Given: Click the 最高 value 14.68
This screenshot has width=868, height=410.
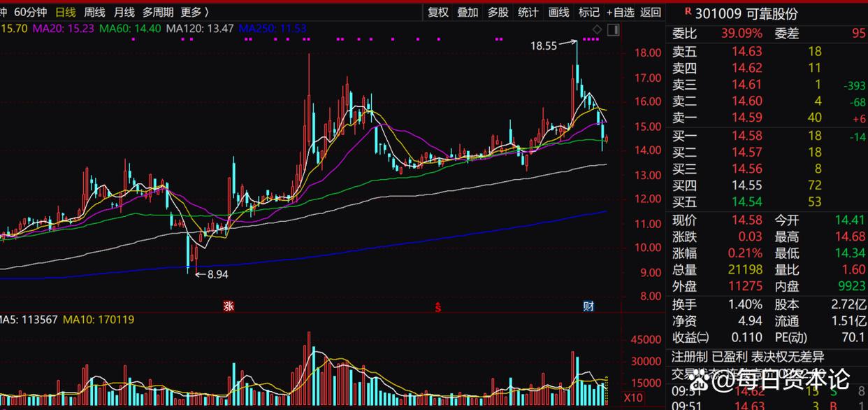Looking at the screenshot, I should point(850,237).
